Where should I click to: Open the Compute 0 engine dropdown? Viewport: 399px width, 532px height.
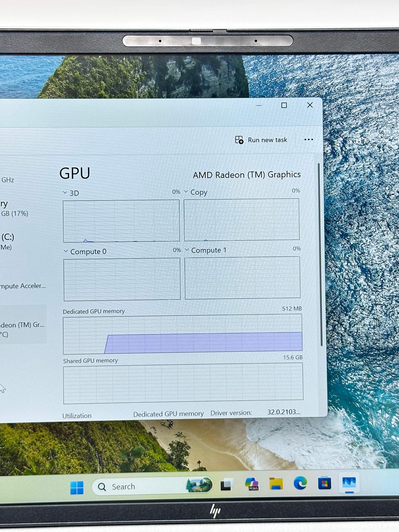click(x=66, y=251)
